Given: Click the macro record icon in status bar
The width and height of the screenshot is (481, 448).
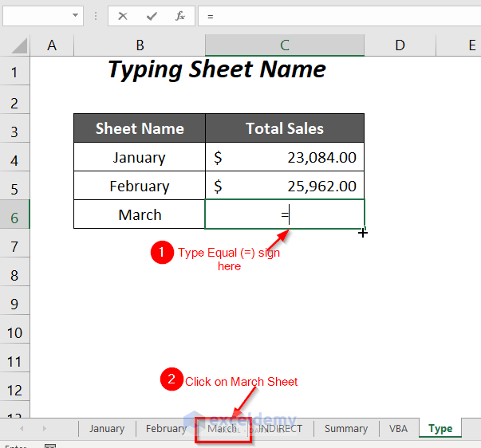Looking at the screenshot, I should (50, 446).
